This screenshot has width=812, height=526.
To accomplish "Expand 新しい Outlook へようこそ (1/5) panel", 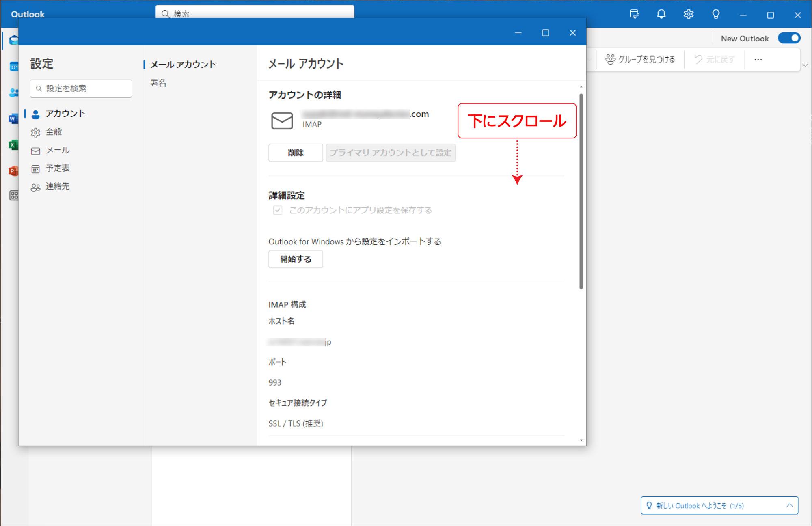I will (719, 505).
